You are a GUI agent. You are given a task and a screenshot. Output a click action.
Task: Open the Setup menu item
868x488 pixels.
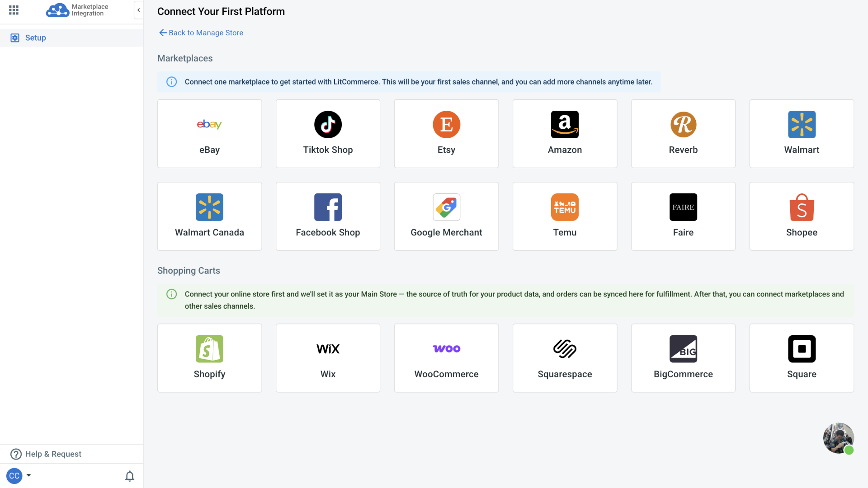point(71,38)
